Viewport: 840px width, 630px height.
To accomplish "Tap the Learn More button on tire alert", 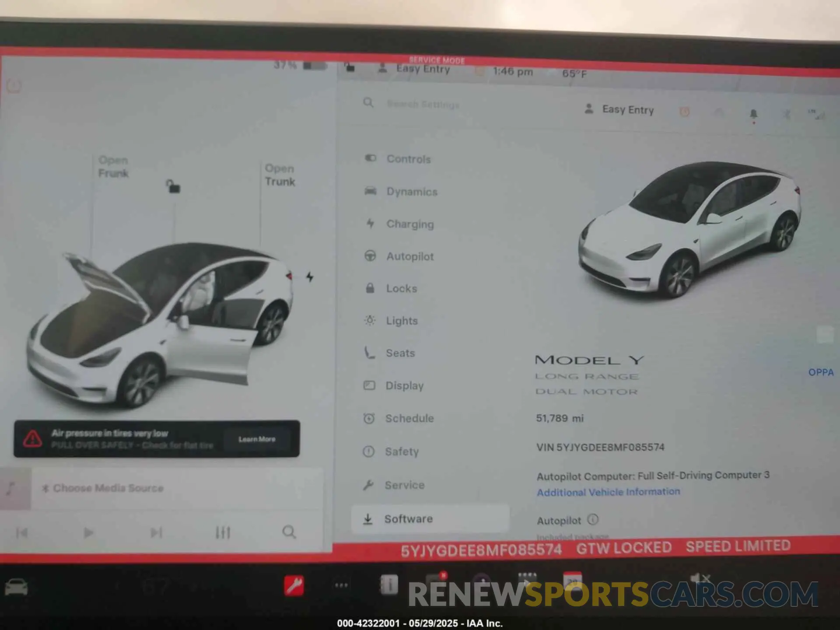I will pyautogui.click(x=257, y=439).
